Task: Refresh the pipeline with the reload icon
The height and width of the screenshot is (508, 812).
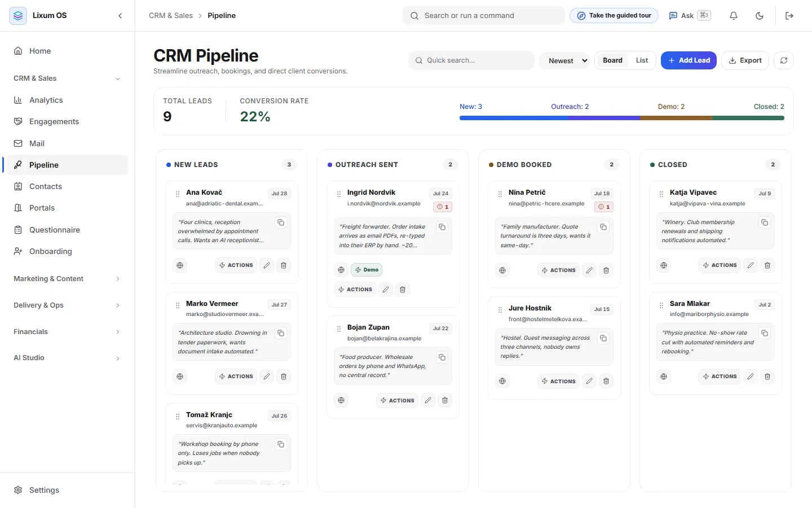Action: point(784,60)
